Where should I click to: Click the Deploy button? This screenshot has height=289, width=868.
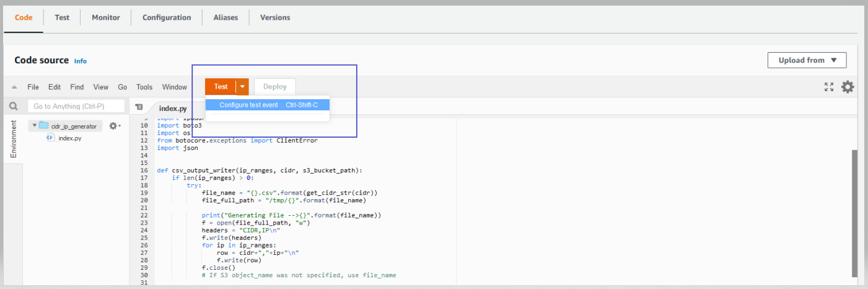(275, 87)
